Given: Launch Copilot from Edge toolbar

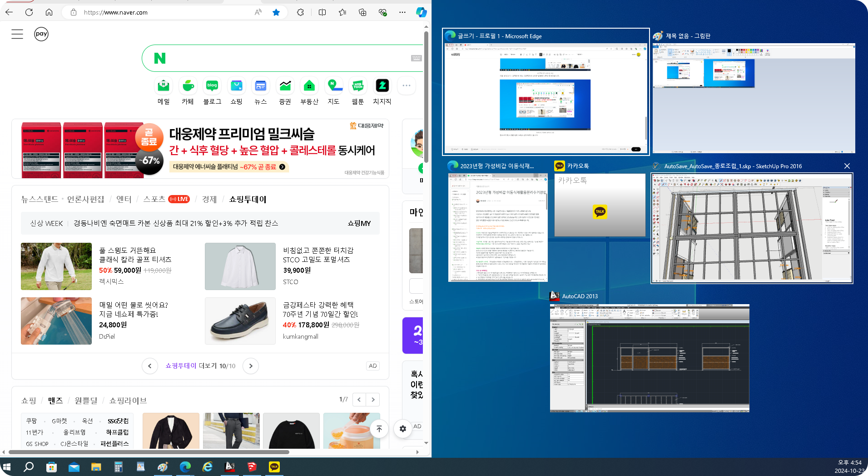Looking at the screenshot, I should point(421,12).
